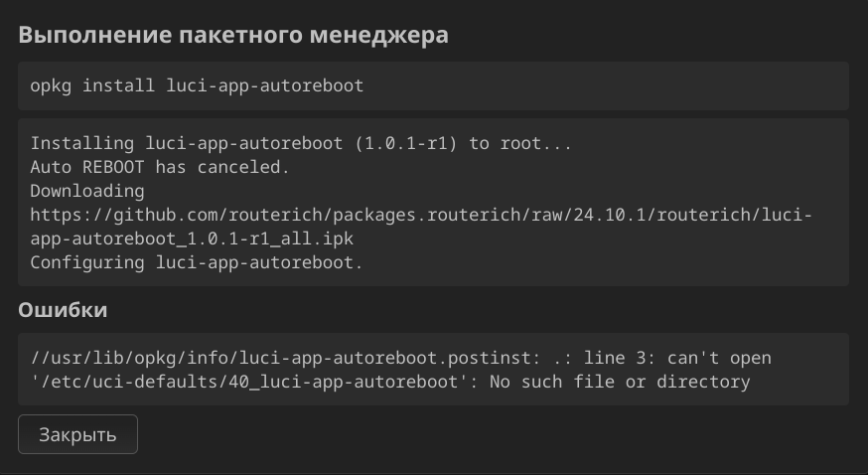Click the Auto REBOOT has canceled line
This screenshot has width=868, height=475.
coord(160,167)
